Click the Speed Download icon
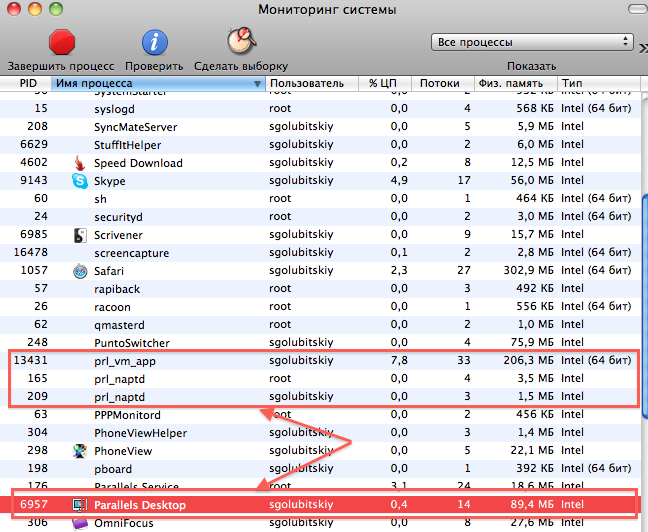Screen dimensions: 648x532 [x=80, y=163]
